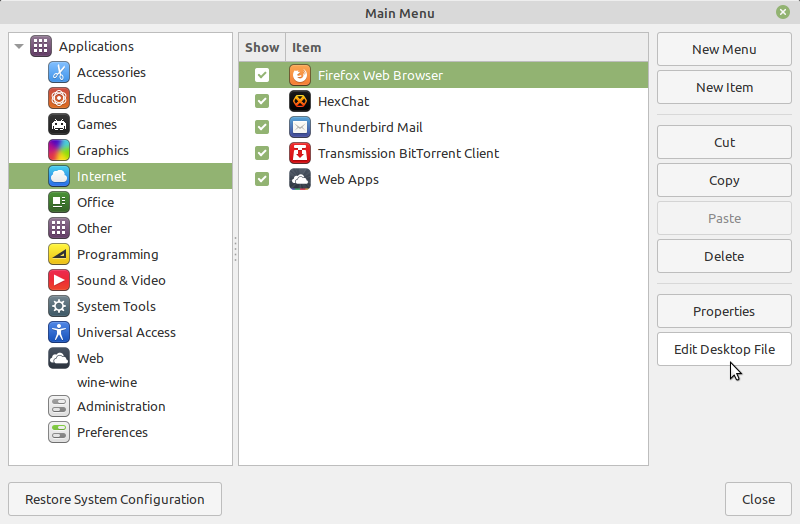Open the Universal Access category label
The image size is (800, 524).
point(127,333)
